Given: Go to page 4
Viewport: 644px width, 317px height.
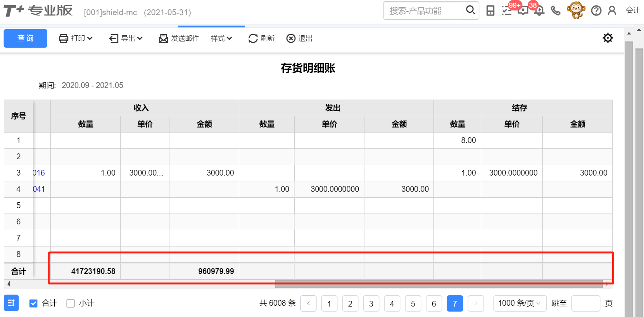Looking at the screenshot, I should (392, 303).
